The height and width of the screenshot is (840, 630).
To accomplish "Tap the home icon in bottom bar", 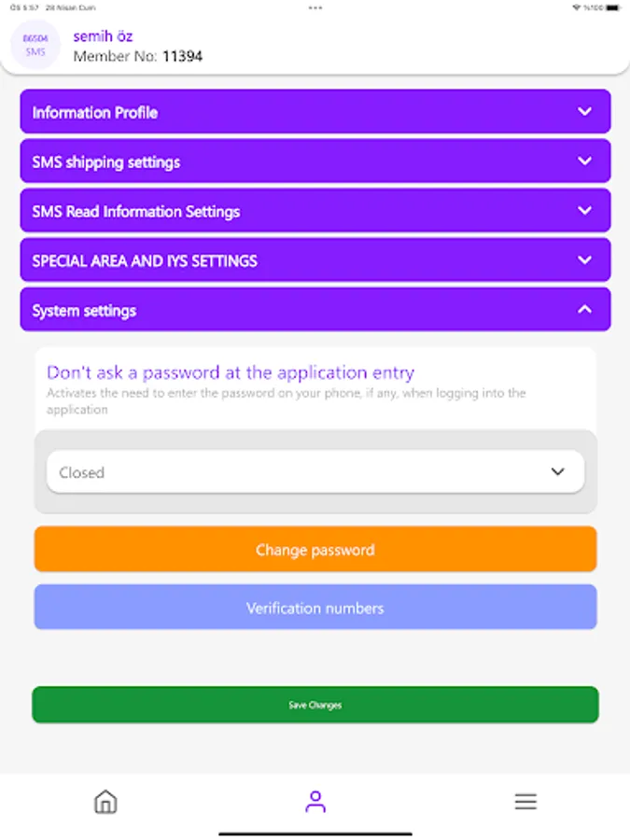I will tap(105, 802).
